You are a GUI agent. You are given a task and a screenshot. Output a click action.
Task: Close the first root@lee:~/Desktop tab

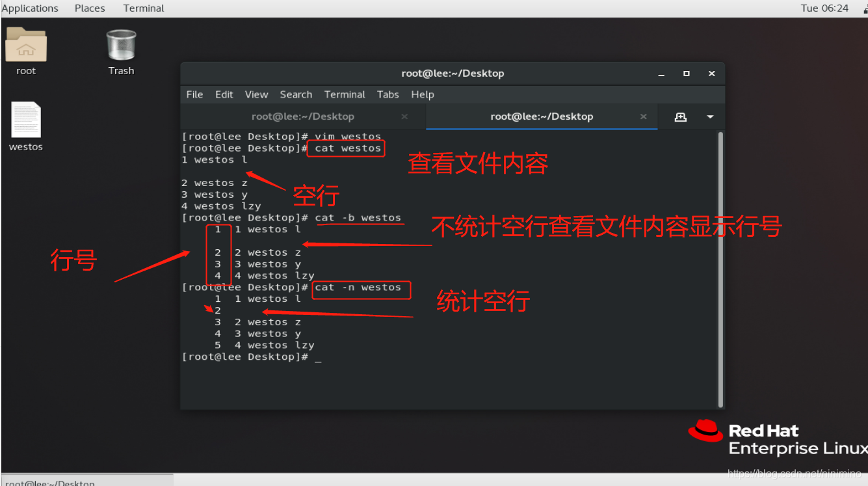[x=404, y=116]
